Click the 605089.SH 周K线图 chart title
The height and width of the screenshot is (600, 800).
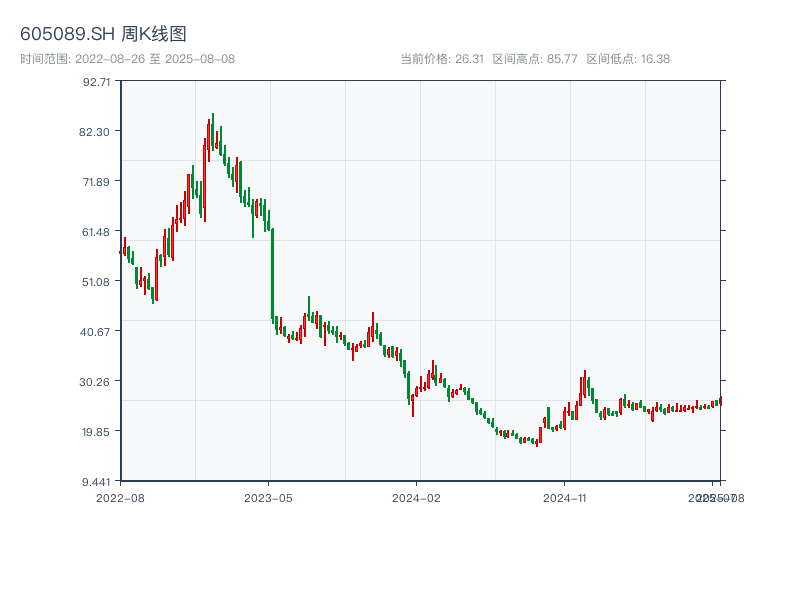[x=103, y=34]
